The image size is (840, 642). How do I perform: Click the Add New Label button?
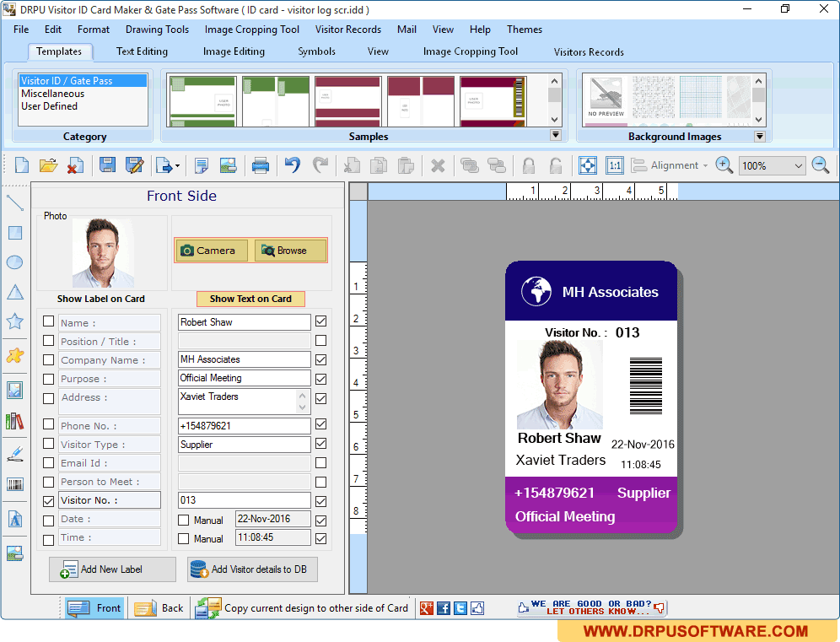112,569
